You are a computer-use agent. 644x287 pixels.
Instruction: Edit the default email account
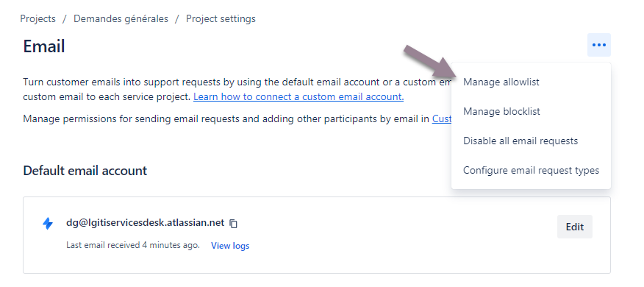[x=575, y=227]
